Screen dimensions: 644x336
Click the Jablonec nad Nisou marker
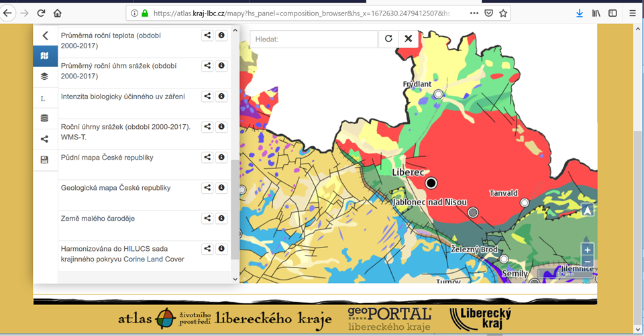[473, 213]
